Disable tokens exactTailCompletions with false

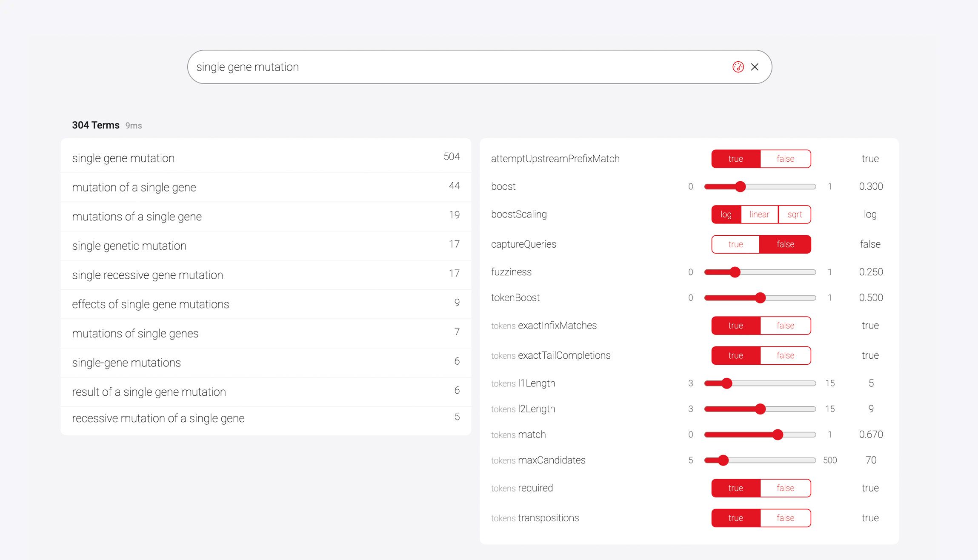click(x=785, y=355)
